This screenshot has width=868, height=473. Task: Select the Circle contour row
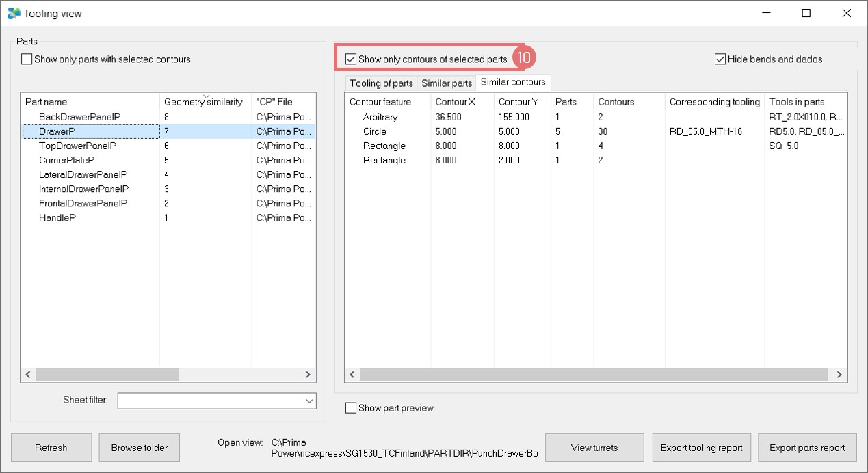point(375,131)
